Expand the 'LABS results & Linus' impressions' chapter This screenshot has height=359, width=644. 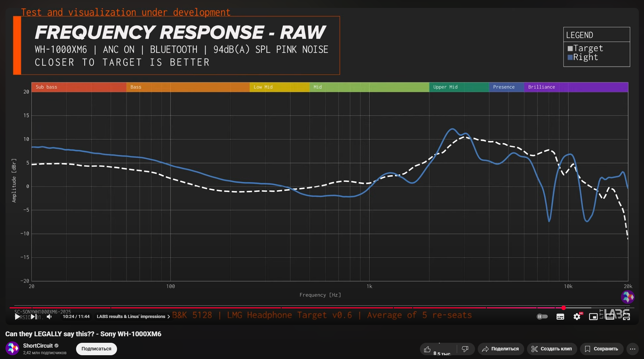(134, 317)
